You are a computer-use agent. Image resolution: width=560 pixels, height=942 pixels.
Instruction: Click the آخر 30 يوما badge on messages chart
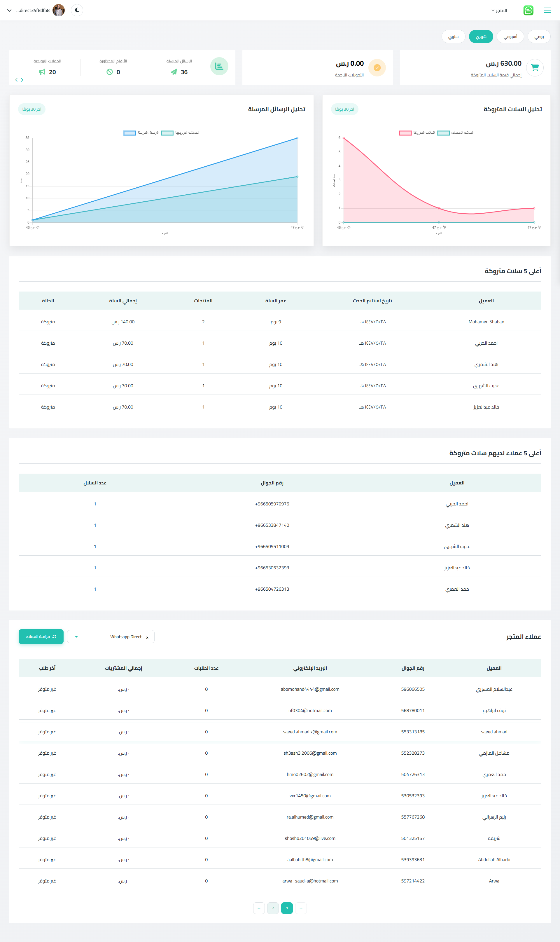pyautogui.click(x=32, y=109)
